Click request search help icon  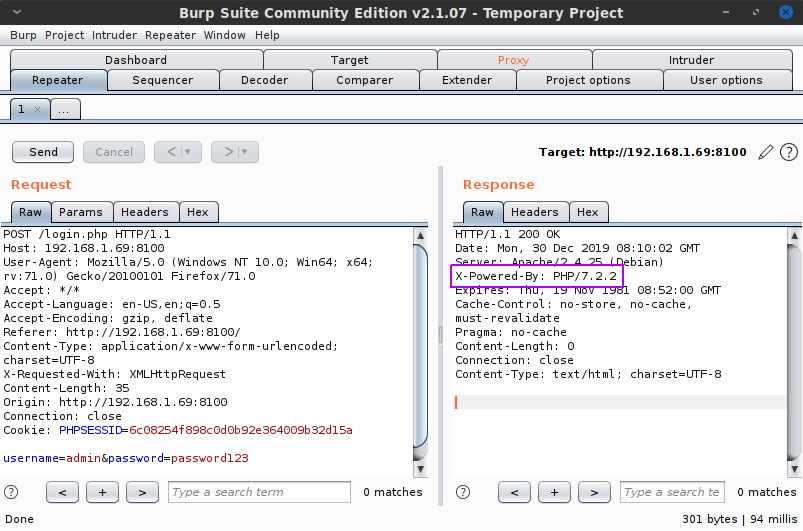[x=11, y=492]
